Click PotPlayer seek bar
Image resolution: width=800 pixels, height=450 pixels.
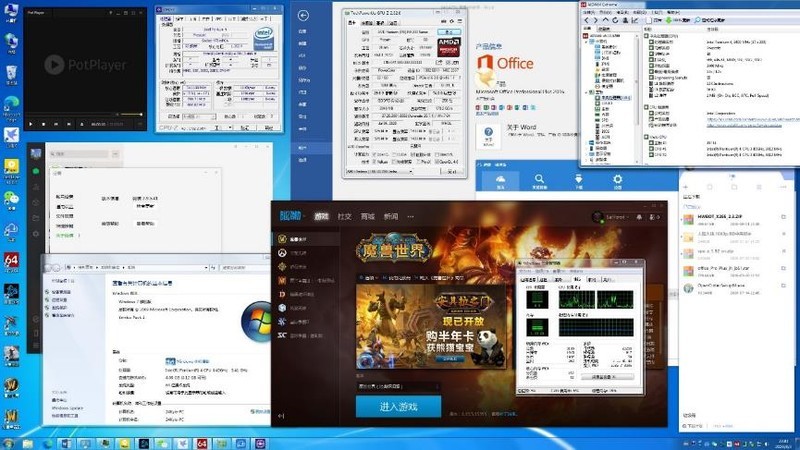click(x=70, y=114)
